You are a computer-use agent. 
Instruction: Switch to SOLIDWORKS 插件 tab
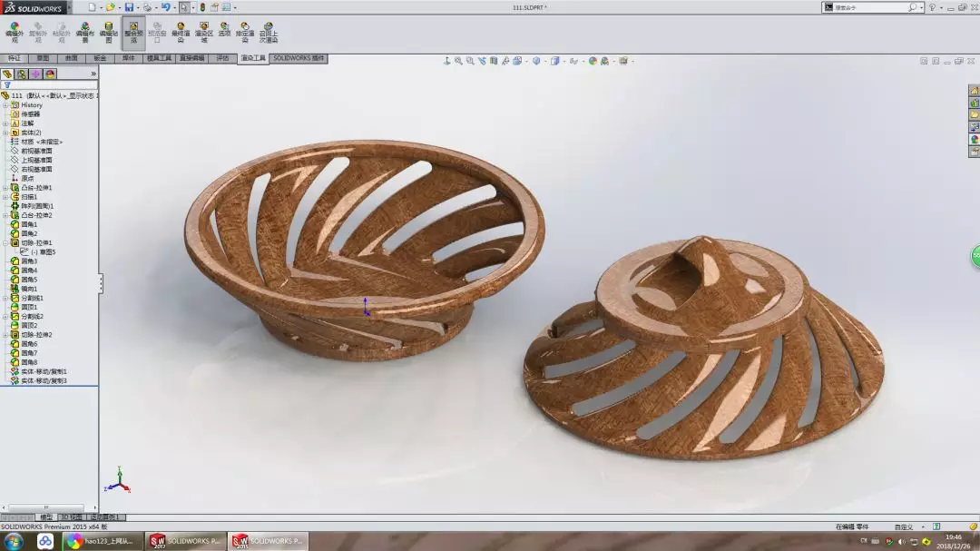(299, 58)
